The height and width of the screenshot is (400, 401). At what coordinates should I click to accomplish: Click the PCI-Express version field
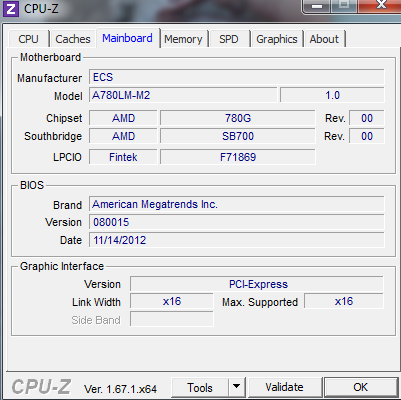257,284
